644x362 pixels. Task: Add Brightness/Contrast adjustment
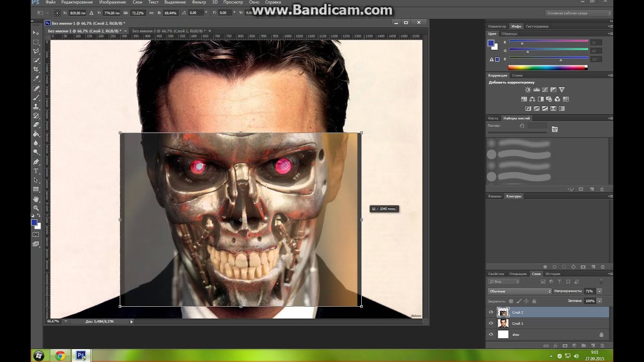[528, 90]
